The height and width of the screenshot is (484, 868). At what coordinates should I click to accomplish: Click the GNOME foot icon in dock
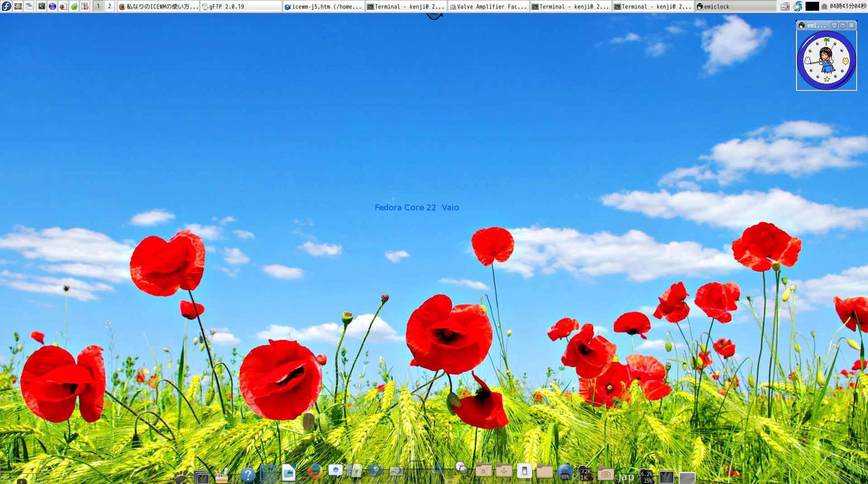181,476
